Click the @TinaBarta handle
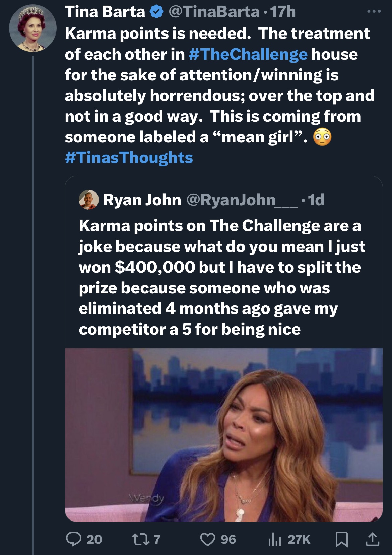The width and height of the screenshot is (392, 555). coord(214,12)
